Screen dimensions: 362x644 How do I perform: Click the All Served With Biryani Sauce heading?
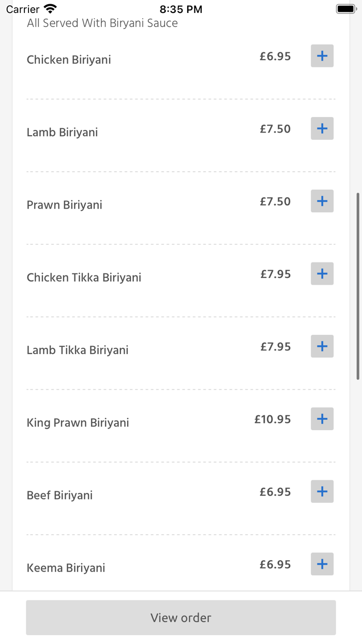tap(102, 23)
